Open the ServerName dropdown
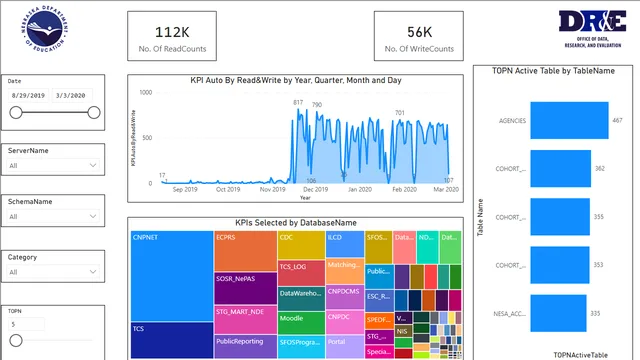The height and width of the screenshot is (360, 640). point(53,165)
